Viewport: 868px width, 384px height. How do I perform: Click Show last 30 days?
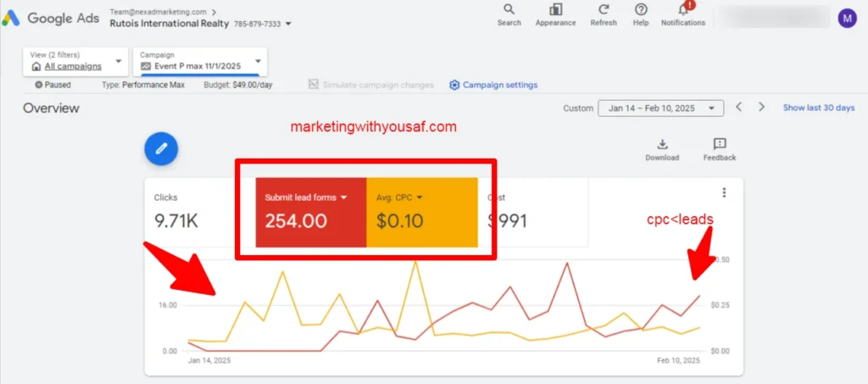point(819,108)
